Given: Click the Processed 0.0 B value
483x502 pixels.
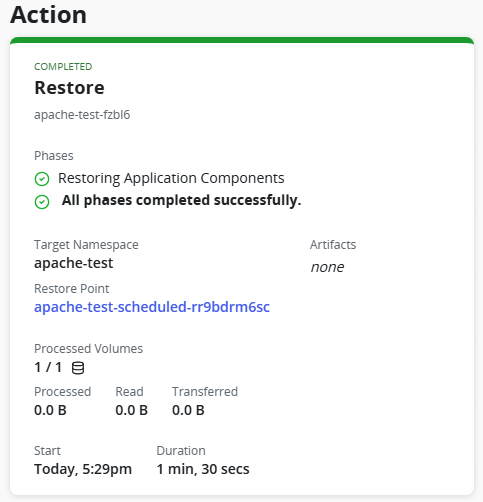Looking at the screenshot, I should pos(50,410).
